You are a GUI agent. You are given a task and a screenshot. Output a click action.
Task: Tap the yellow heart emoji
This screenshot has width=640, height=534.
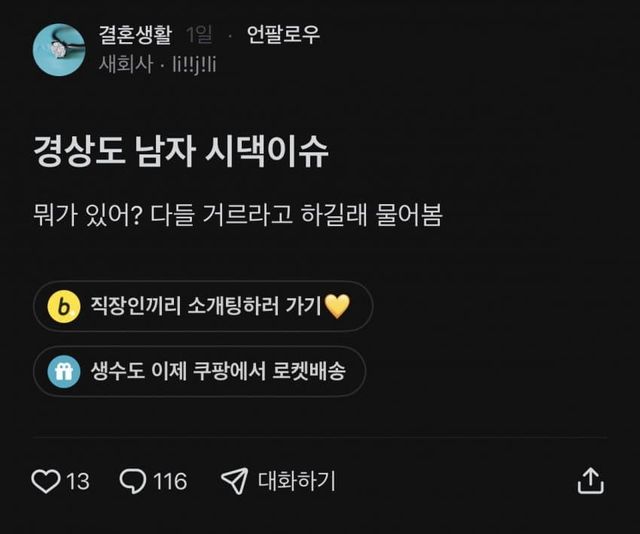[x=337, y=306]
